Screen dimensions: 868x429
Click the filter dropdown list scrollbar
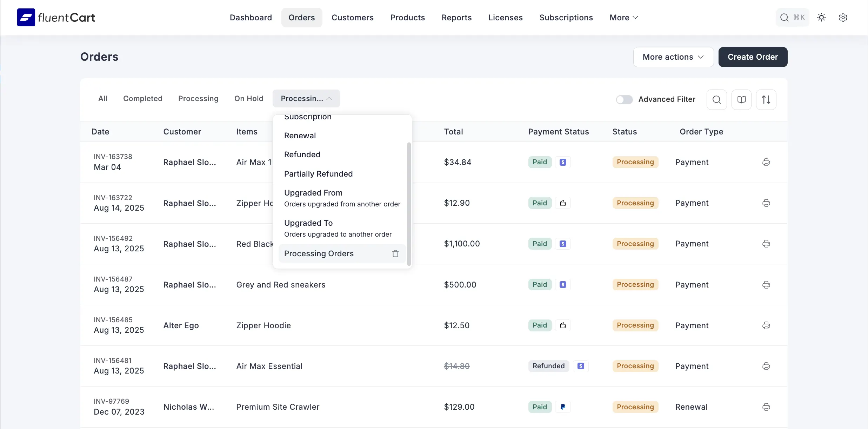[x=409, y=204]
